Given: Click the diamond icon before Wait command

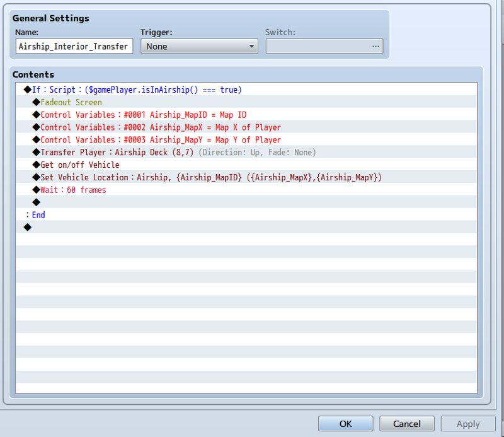Looking at the screenshot, I should 36,190.
